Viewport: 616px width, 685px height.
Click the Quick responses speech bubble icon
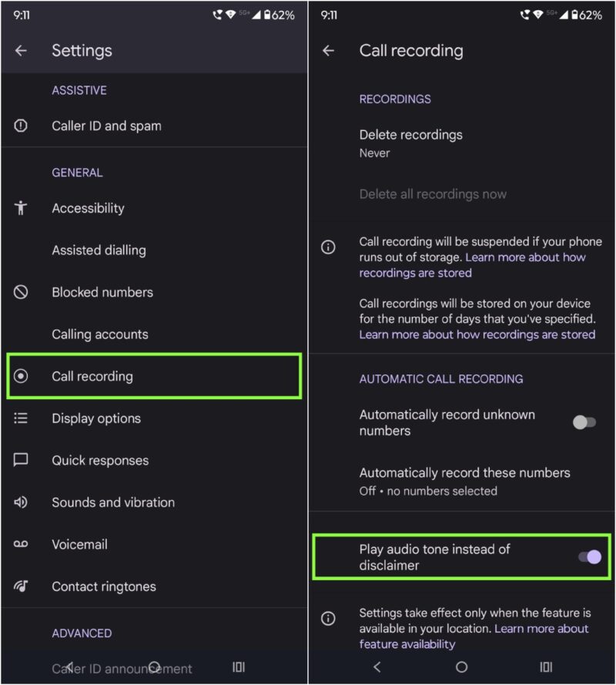pyautogui.click(x=21, y=460)
